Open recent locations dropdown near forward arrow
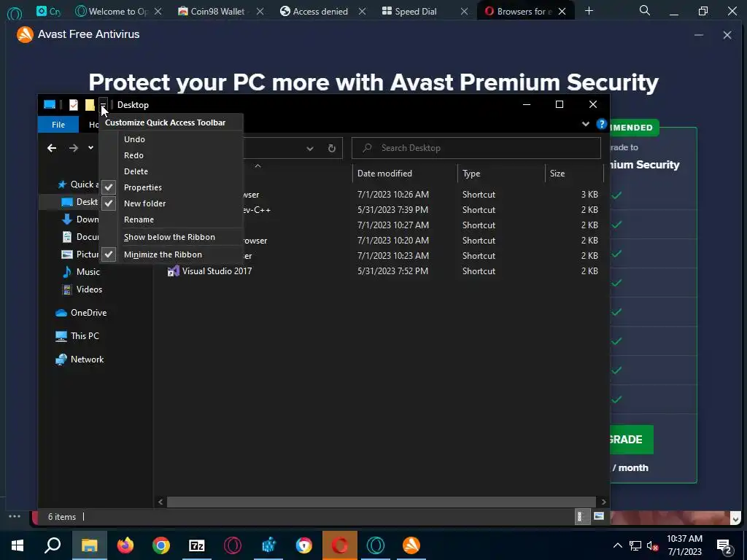This screenshot has width=747, height=560. [x=90, y=147]
